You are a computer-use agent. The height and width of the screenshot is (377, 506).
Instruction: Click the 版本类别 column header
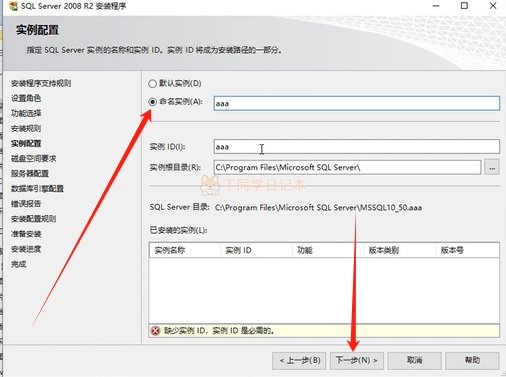pos(400,250)
